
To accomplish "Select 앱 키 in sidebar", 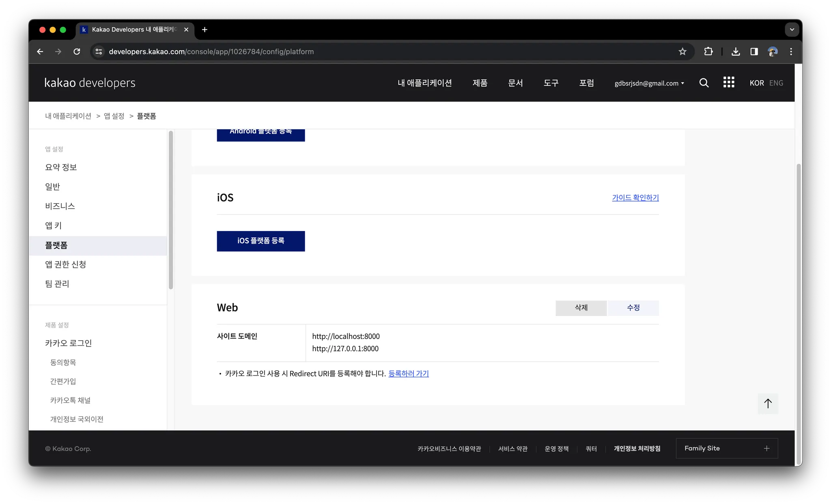I will (x=53, y=225).
